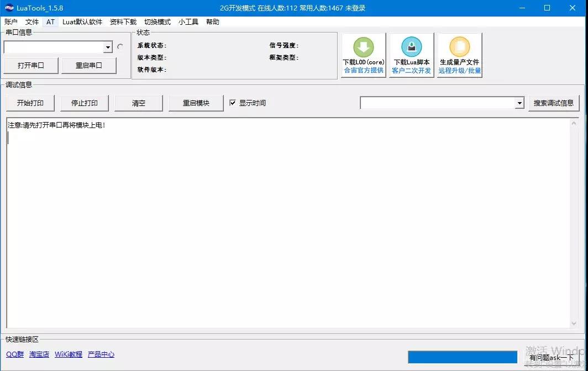
Task: Open the AT menu
Action: click(x=51, y=22)
